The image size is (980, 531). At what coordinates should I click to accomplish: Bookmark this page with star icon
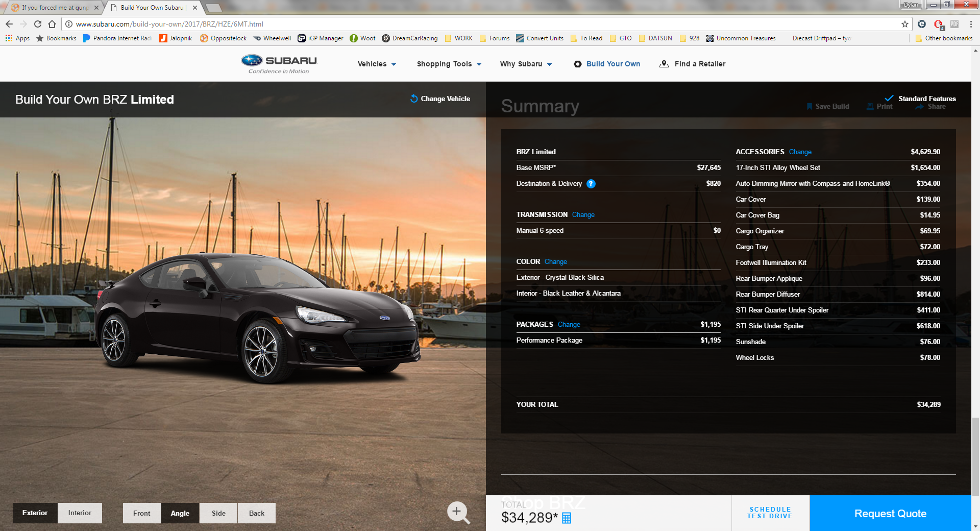[x=905, y=24]
